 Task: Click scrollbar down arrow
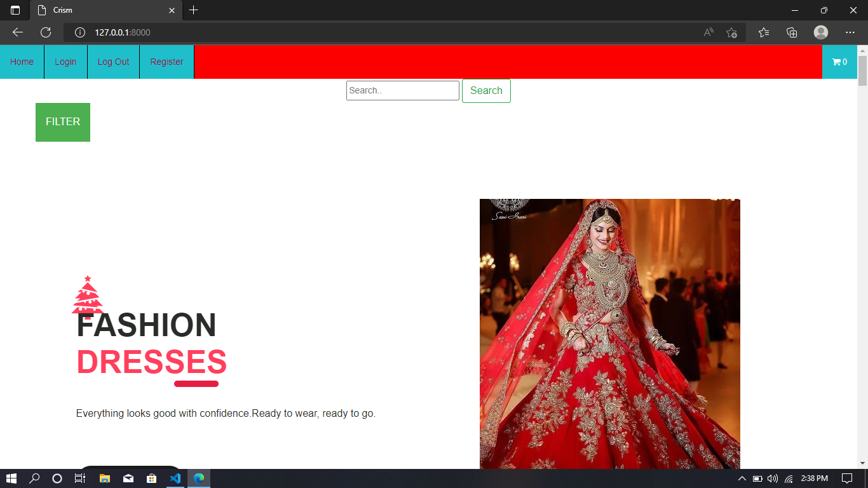point(862,463)
